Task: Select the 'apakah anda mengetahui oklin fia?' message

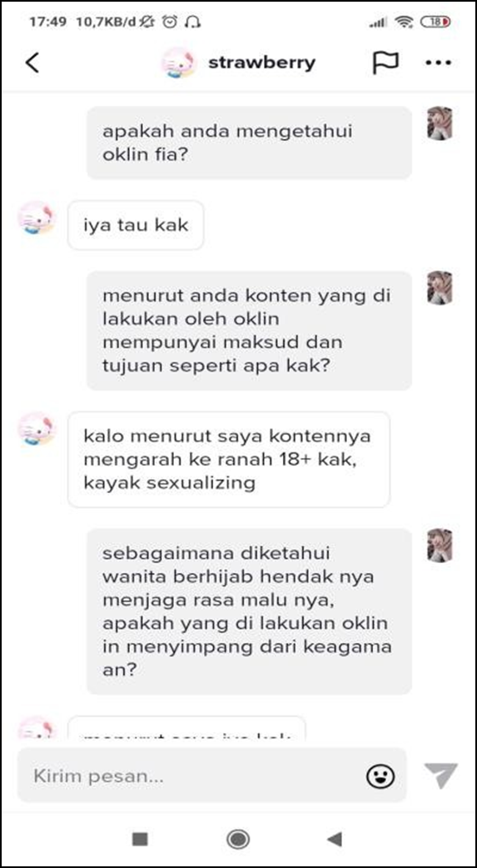Action: (249, 142)
